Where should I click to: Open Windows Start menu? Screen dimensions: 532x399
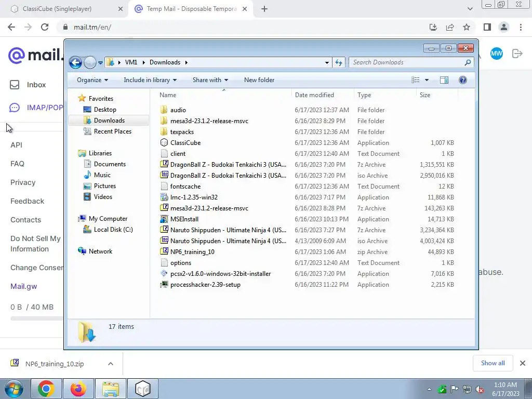click(14, 389)
